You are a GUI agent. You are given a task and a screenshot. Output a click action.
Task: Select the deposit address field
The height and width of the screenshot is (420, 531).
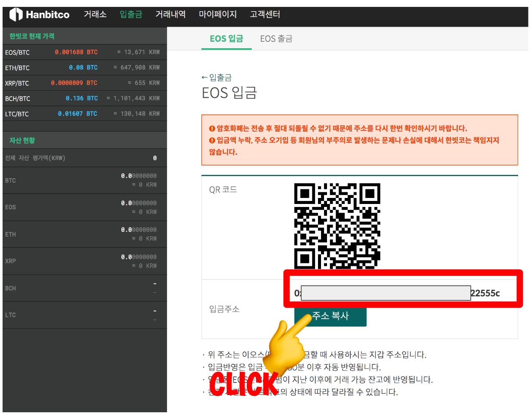397,293
